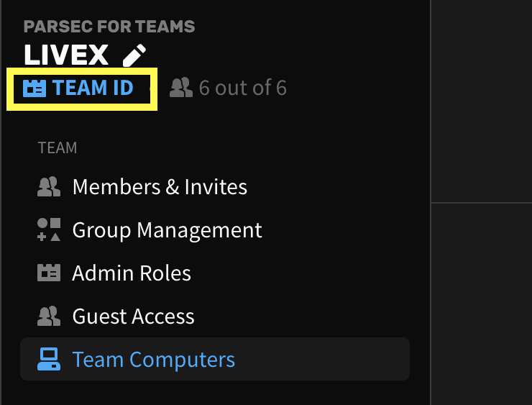
Task: Click the empty pane right of the sidebar
Action: pyautogui.click(x=482, y=302)
